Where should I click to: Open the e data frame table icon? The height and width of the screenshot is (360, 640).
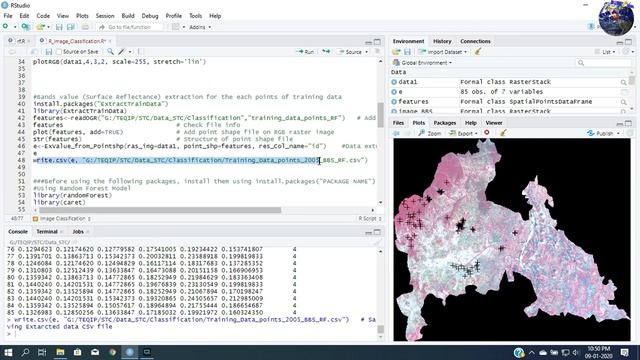point(623,92)
